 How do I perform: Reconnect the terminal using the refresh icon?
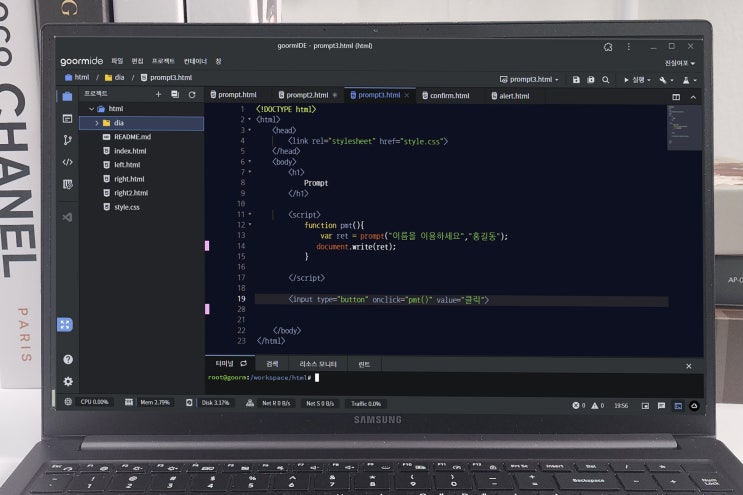click(244, 363)
